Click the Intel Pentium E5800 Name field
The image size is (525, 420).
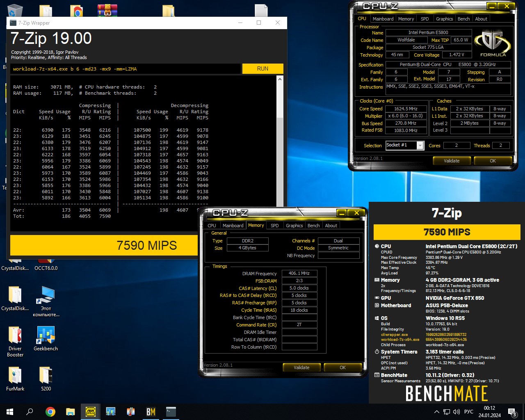point(428,32)
